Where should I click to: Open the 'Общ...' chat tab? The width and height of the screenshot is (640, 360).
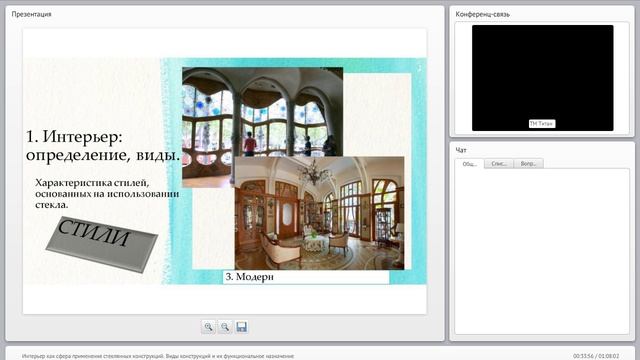pyautogui.click(x=469, y=164)
